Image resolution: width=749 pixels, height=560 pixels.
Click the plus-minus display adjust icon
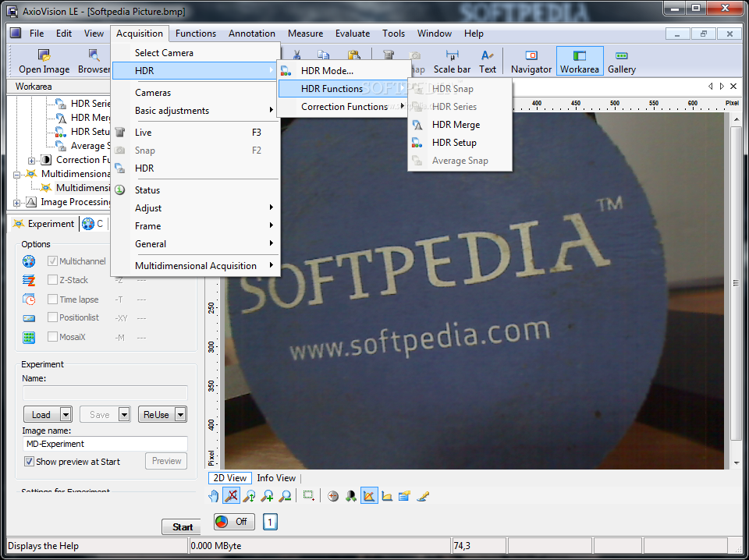point(333,496)
